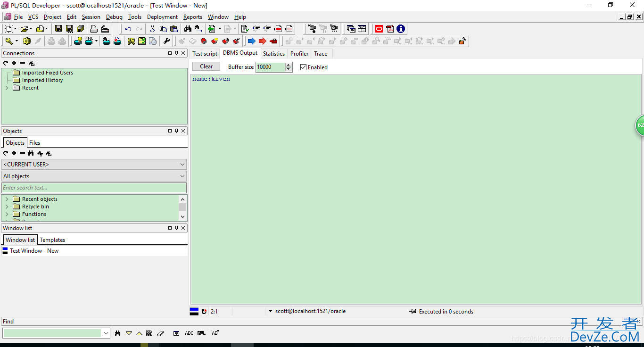The image size is (644, 347).
Task: Click the Save all stacked disks icon
Action: pyautogui.click(x=80, y=29)
